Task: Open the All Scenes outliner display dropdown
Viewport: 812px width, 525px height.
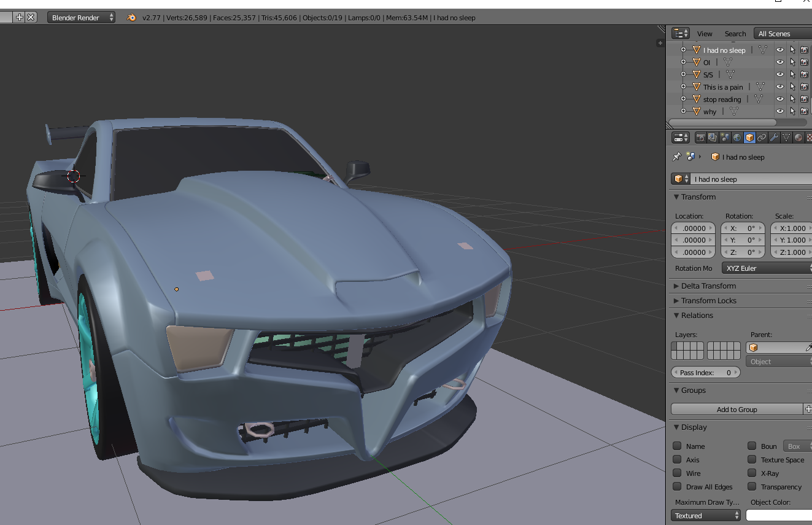Action: pos(783,34)
